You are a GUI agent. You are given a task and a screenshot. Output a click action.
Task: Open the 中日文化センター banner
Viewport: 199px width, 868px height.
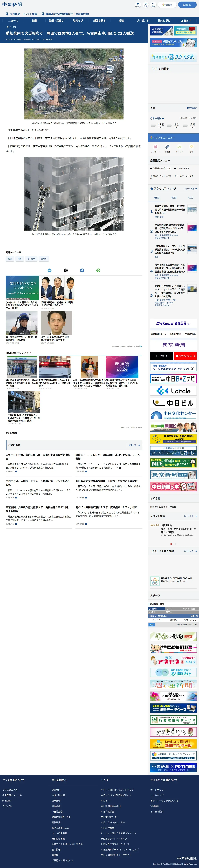click(173, 415)
